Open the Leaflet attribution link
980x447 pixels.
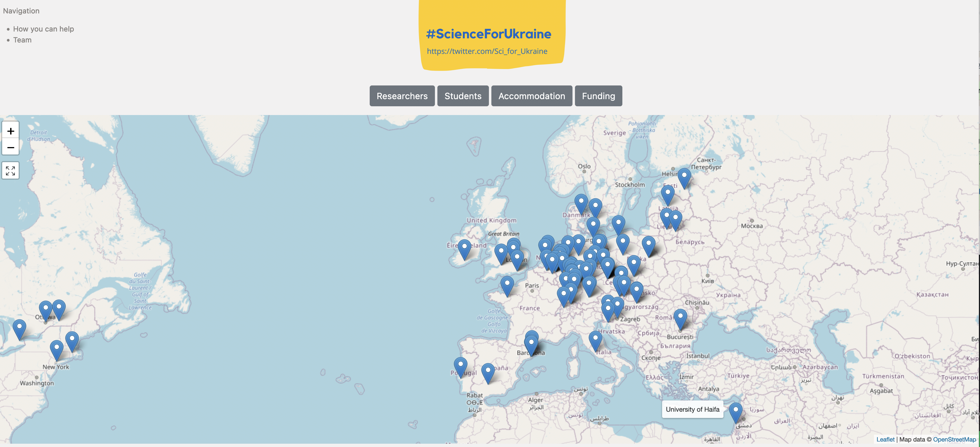coord(885,439)
